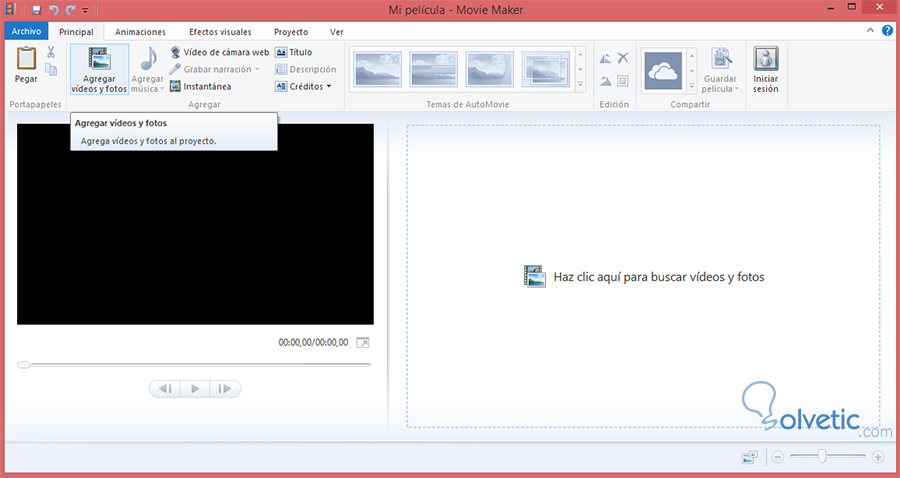This screenshot has height=478, width=900.
Task: Click the redo arrow in title bar
Action: click(x=70, y=10)
